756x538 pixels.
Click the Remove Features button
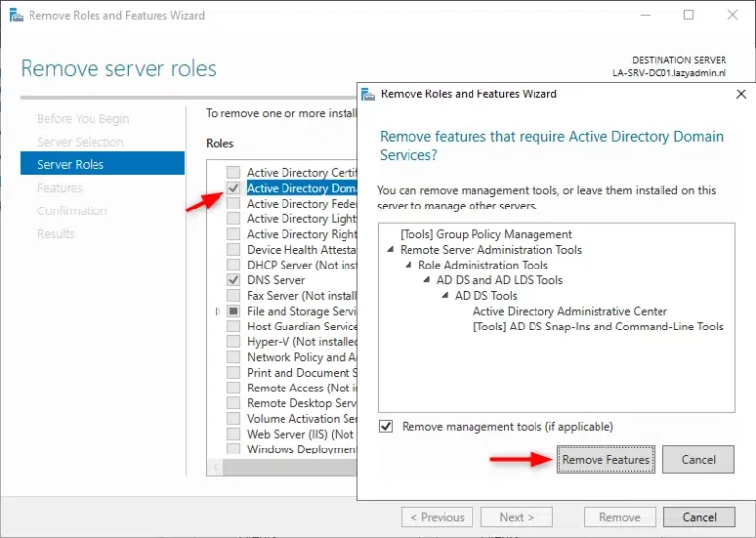605,459
